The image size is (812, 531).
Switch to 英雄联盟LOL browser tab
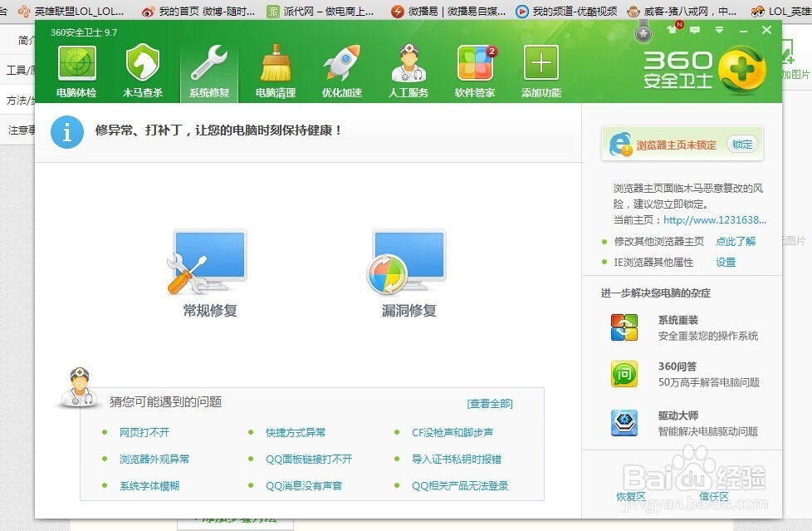(72, 11)
